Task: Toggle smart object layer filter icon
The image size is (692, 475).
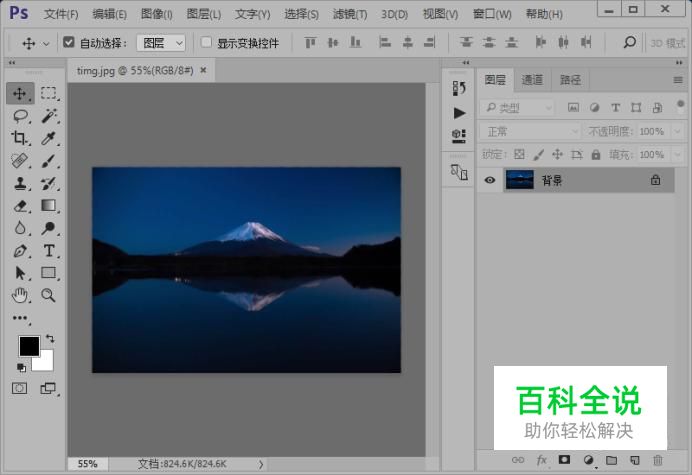Action: 657,107
